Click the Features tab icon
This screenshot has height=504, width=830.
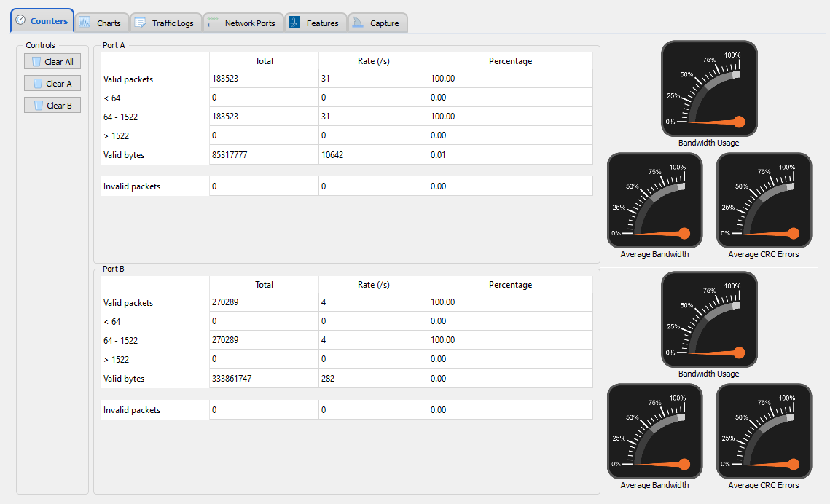294,23
